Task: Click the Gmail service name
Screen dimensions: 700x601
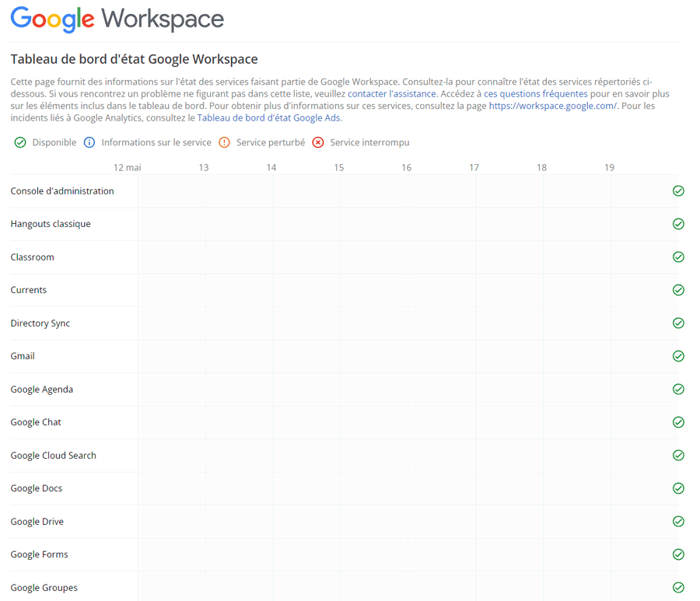Action: (23, 356)
